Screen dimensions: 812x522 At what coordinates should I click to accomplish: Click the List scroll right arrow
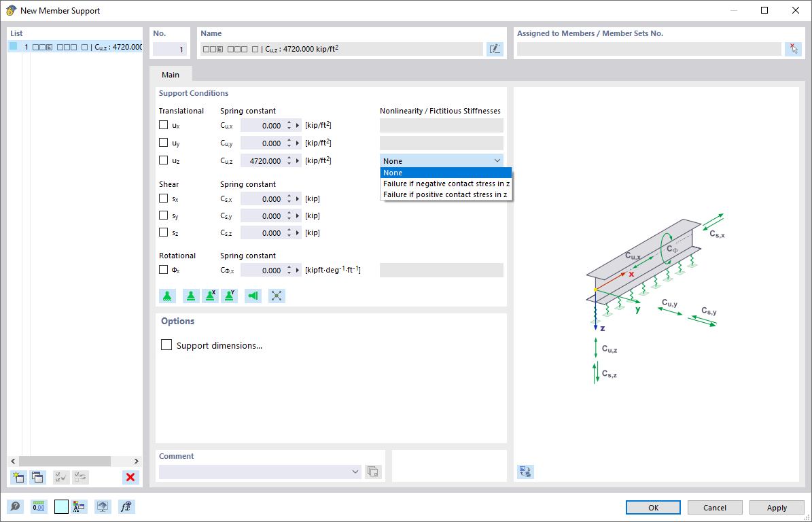pos(136,461)
